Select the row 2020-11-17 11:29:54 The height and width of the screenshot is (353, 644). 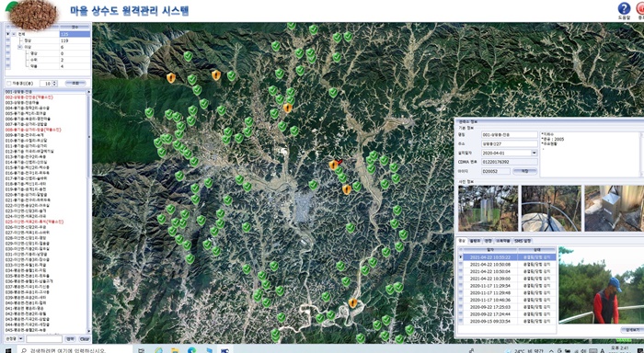point(508,285)
